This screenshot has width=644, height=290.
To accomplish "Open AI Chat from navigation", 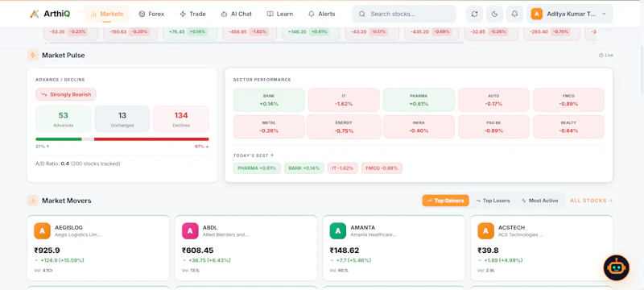I will (236, 14).
